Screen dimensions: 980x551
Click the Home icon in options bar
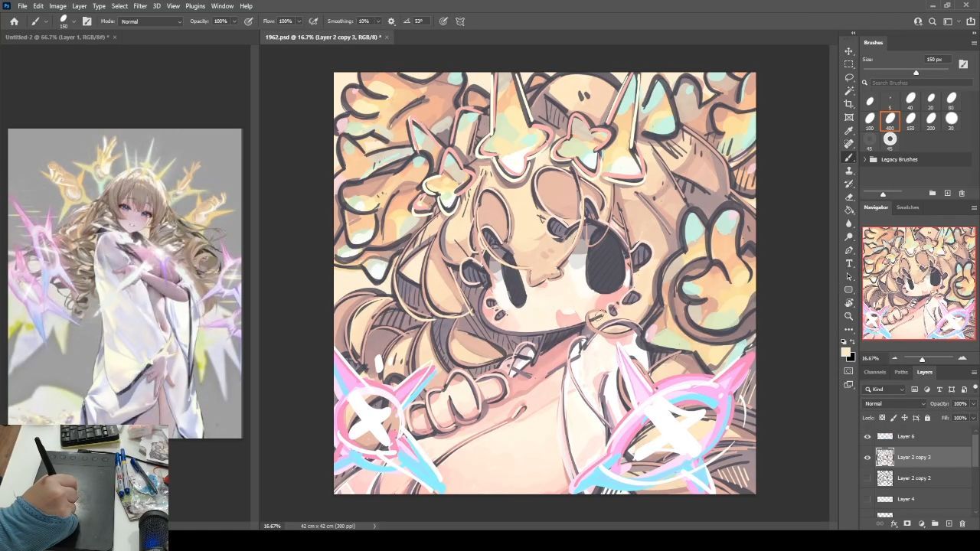[14, 21]
